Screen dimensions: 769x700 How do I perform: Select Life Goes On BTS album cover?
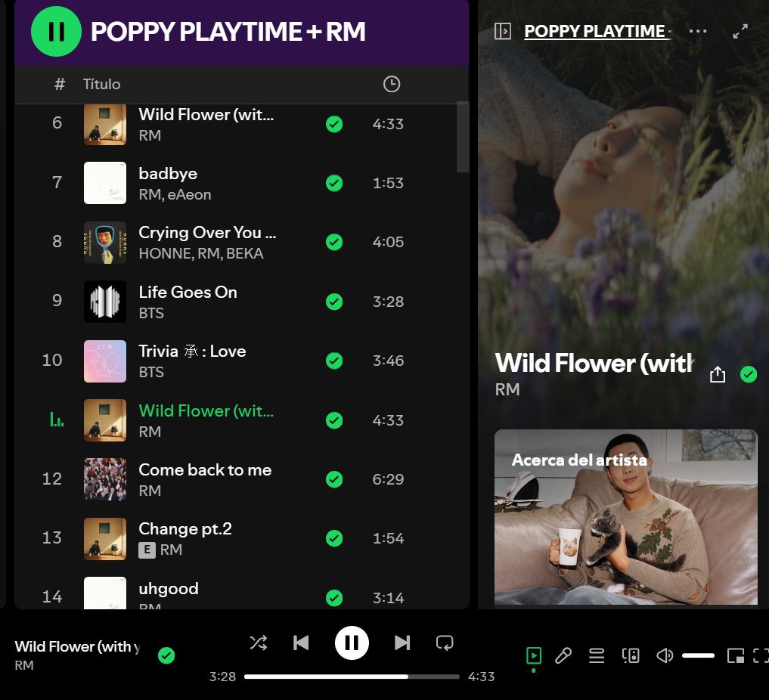(105, 302)
